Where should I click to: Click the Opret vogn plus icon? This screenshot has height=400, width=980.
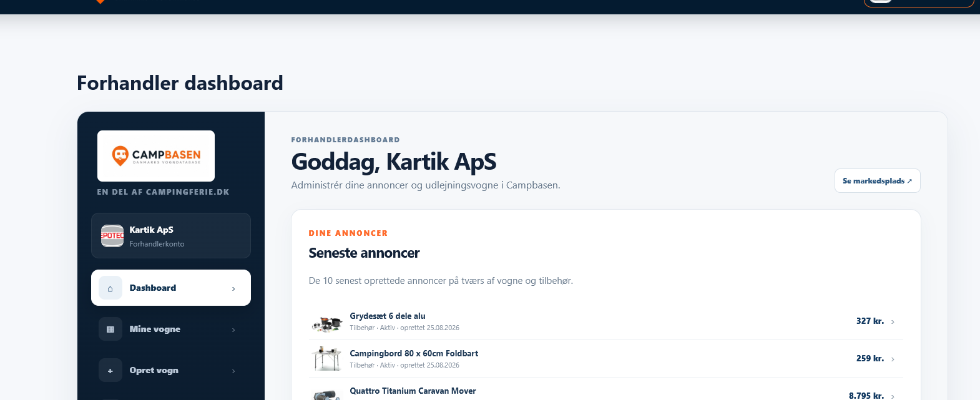tap(110, 371)
